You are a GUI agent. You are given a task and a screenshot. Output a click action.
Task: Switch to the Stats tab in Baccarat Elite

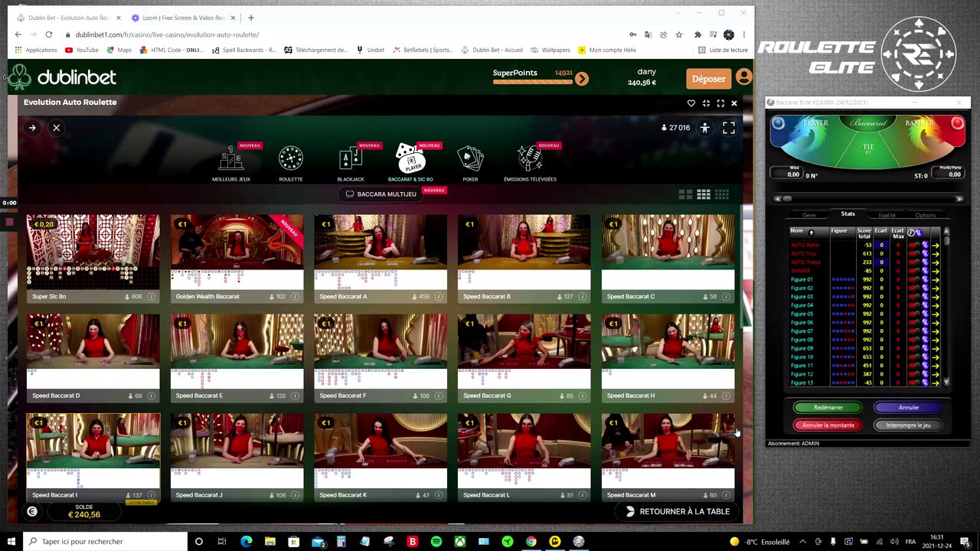point(848,214)
